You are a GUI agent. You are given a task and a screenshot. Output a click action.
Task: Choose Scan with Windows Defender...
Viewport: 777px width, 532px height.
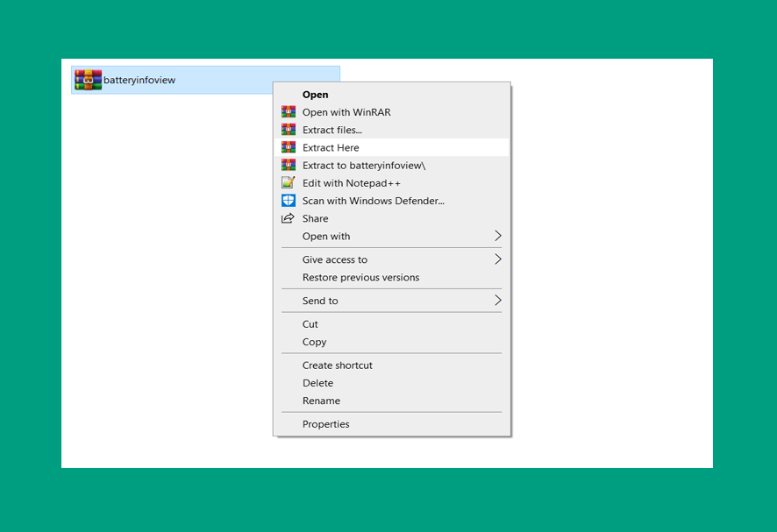(391, 201)
